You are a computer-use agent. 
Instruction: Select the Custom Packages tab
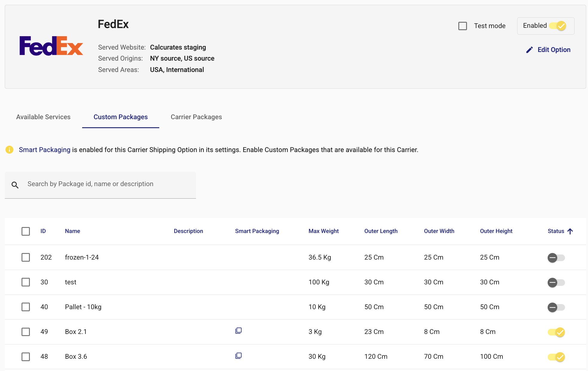tap(121, 117)
